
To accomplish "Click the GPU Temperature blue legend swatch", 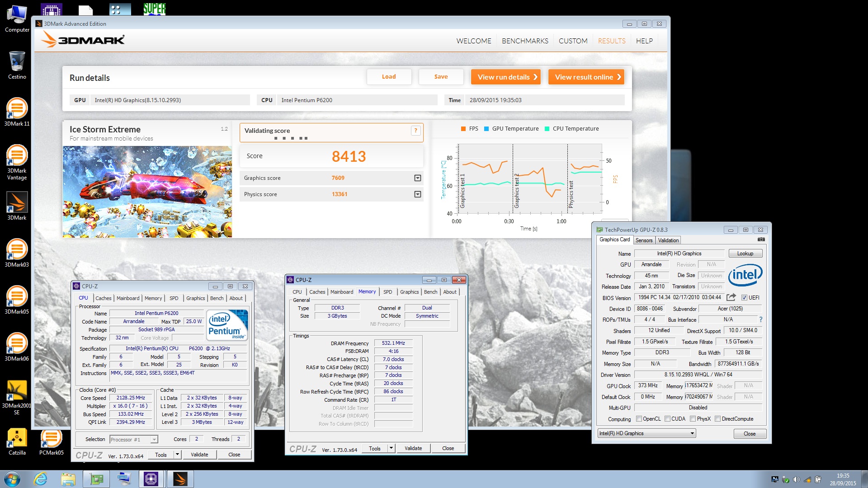I will point(486,129).
